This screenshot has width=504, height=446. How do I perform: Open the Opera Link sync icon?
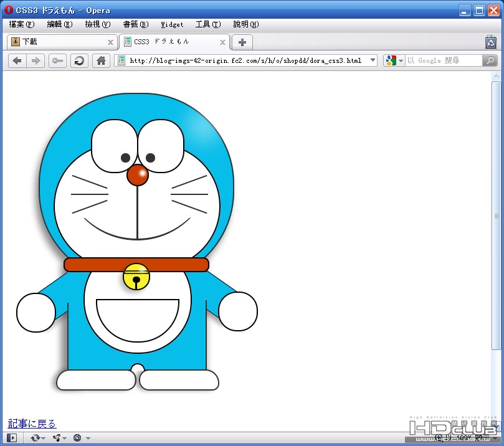tap(36, 438)
